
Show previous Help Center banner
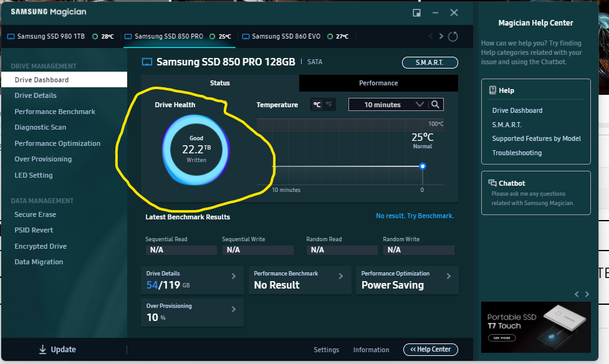(577, 294)
